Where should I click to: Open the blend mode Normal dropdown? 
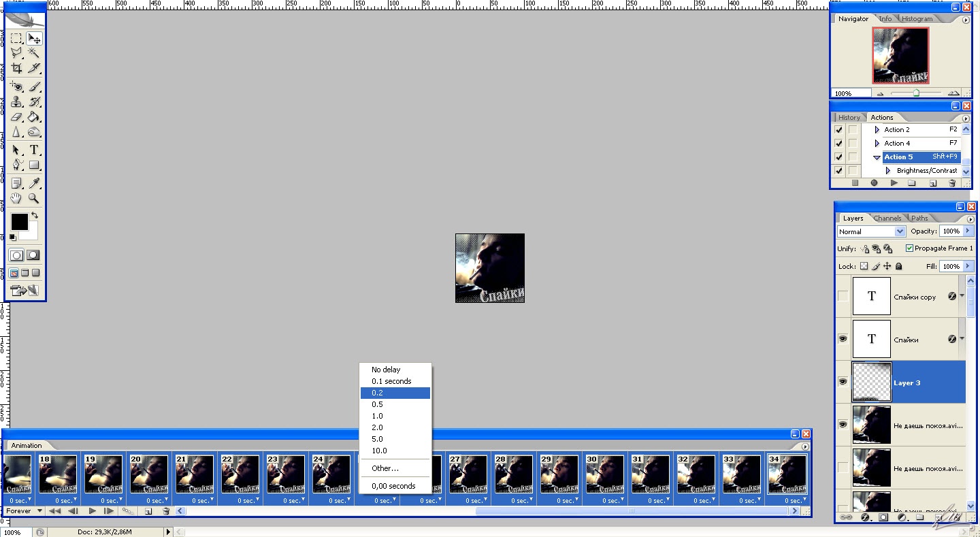click(x=872, y=231)
